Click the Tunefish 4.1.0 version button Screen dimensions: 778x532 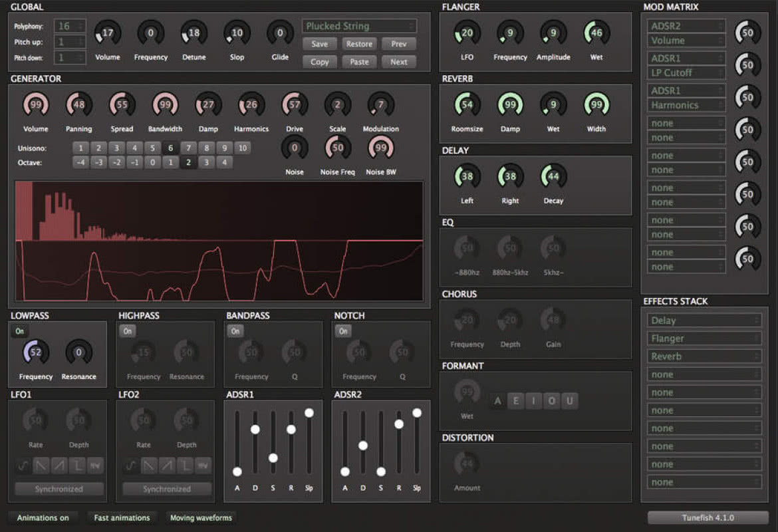(708, 517)
